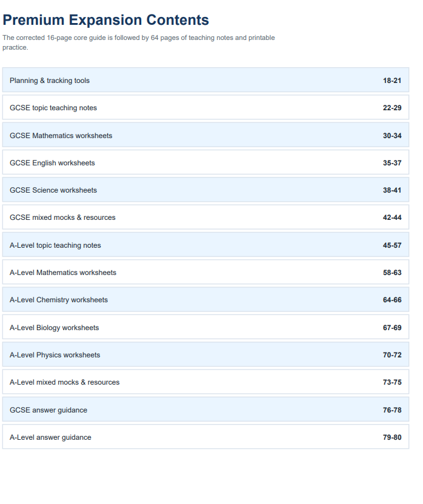Click page range '45-57'
The width and height of the screenshot is (423, 504).
tap(392, 245)
